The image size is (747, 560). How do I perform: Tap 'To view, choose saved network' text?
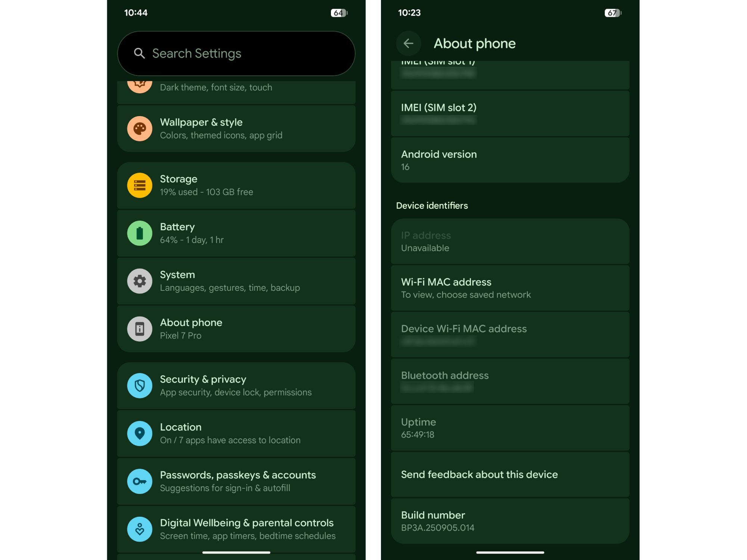(x=466, y=295)
